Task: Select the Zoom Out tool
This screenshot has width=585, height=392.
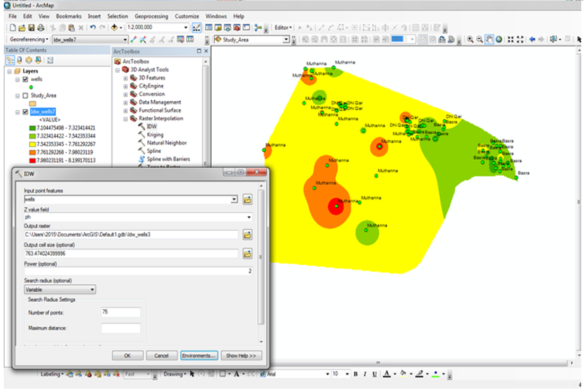Action: (x=480, y=39)
